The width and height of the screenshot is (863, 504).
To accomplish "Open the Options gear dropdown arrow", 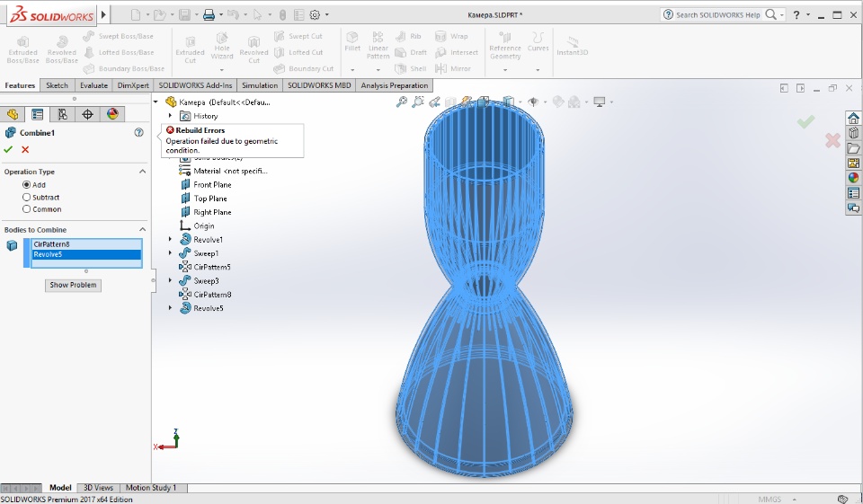I will 327,15.
